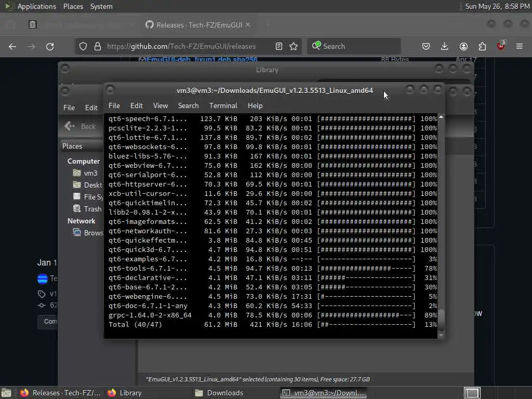Open the extensions puzzle icon

(482, 46)
